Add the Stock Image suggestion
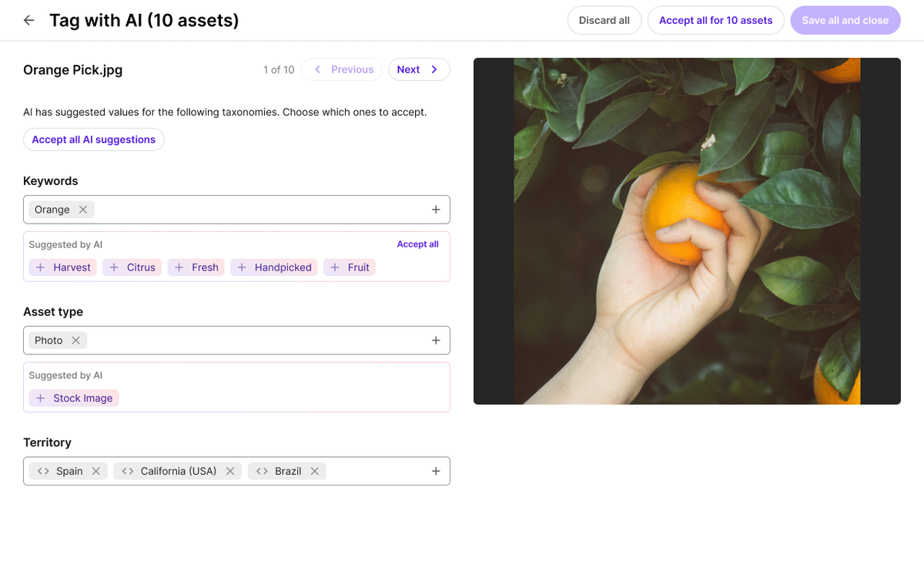The width and height of the screenshot is (924, 578). 74,398
